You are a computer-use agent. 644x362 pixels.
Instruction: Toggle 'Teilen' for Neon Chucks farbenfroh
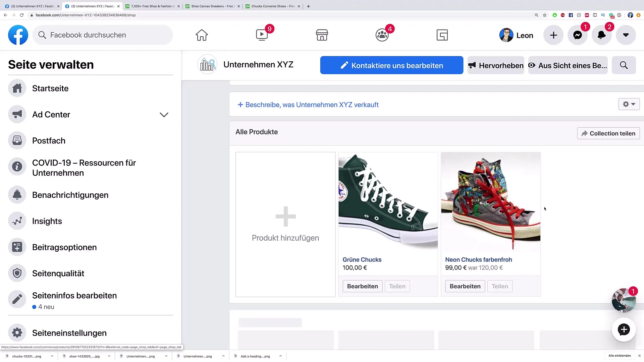coord(500,286)
